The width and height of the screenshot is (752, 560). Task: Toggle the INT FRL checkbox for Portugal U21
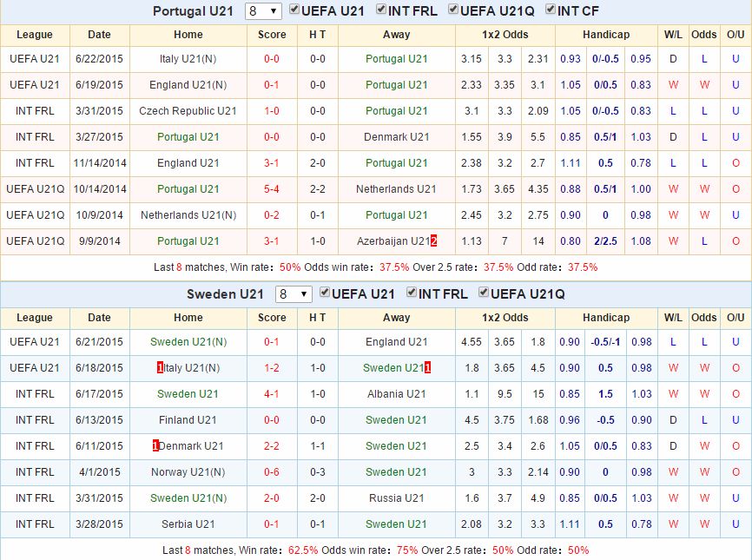tap(381, 10)
